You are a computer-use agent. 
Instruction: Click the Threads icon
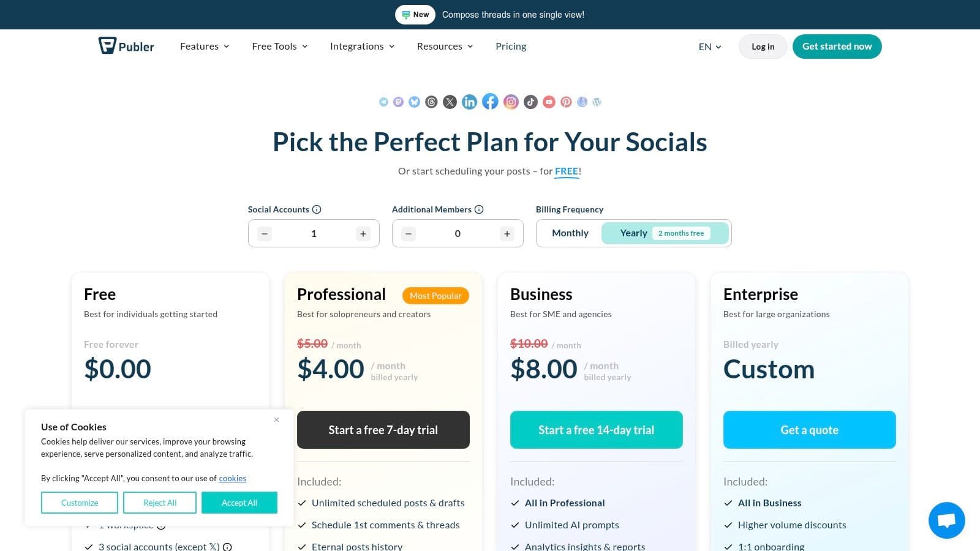tap(431, 102)
